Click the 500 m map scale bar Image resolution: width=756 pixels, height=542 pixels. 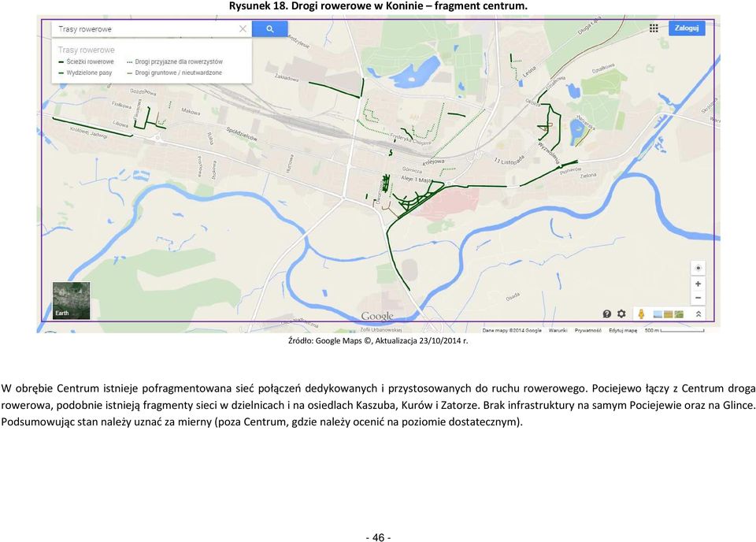[x=675, y=330]
